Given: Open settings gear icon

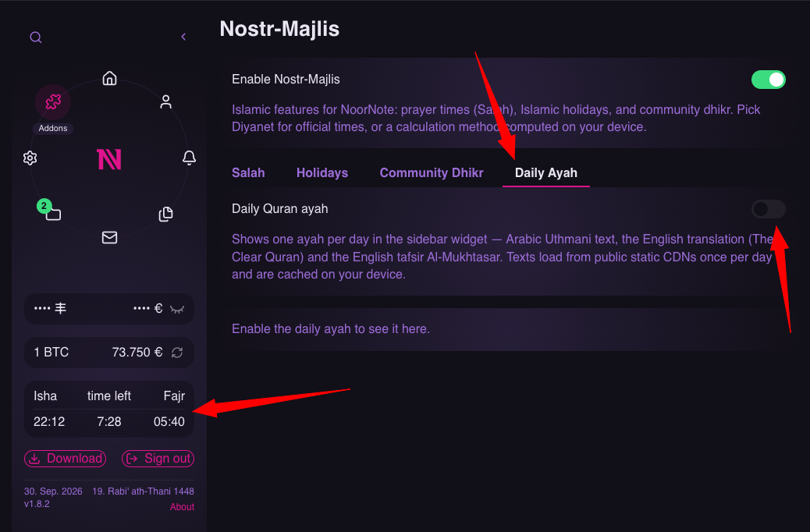Looking at the screenshot, I should [x=30, y=158].
